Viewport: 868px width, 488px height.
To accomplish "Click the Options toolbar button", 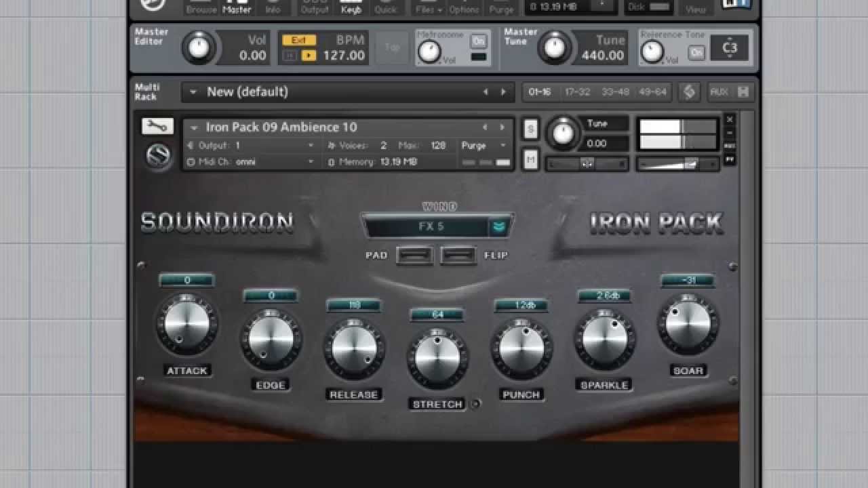I will tap(464, 9).
